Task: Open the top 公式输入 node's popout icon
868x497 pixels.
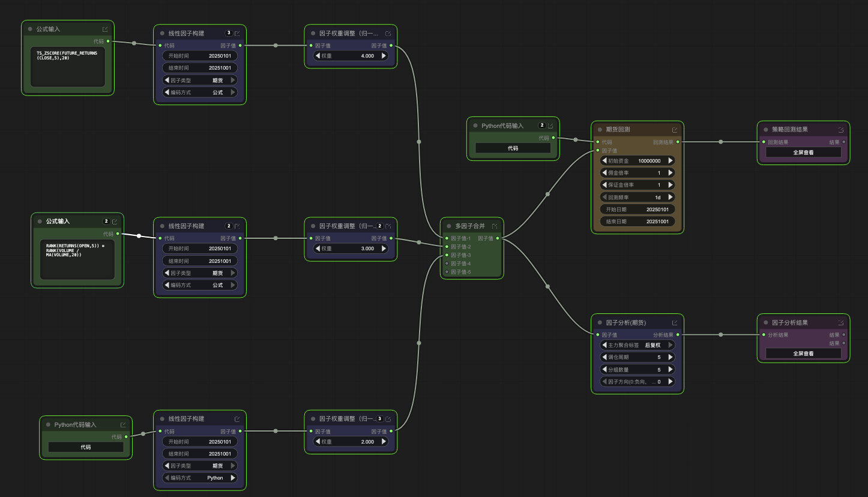Action: tap(105, 29)
